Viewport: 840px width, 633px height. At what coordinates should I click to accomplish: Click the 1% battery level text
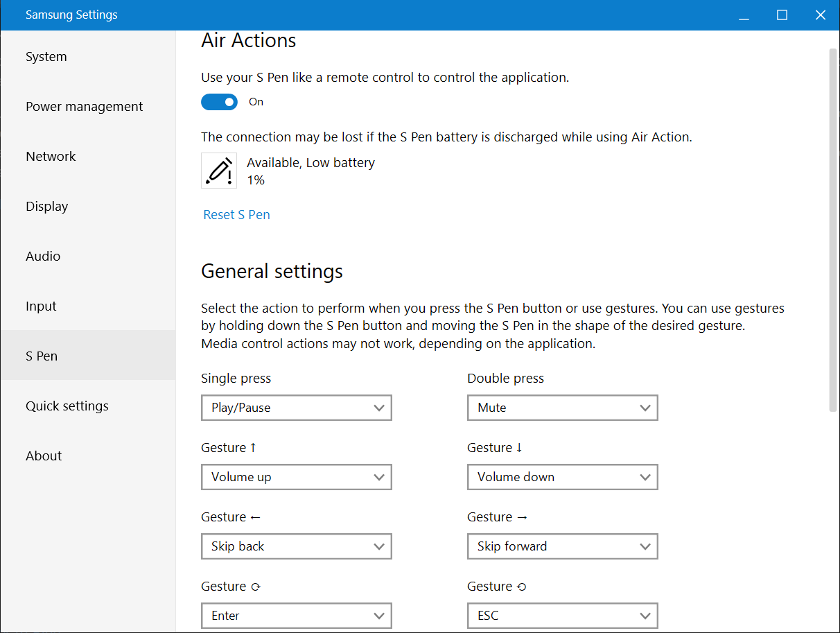[256, 180]
